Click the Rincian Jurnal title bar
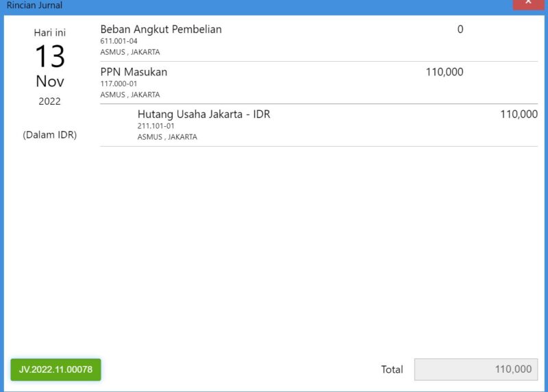The height and width of the screenshot is (392, 548). (206, 5)
